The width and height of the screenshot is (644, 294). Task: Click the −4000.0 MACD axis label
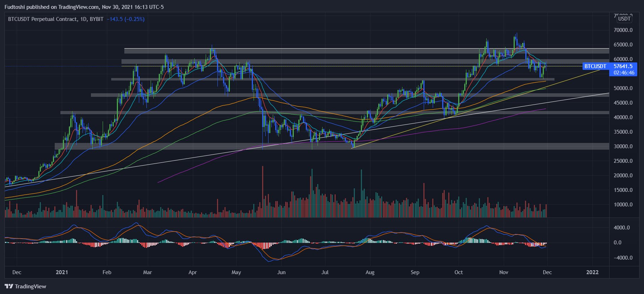click(623, 258)
